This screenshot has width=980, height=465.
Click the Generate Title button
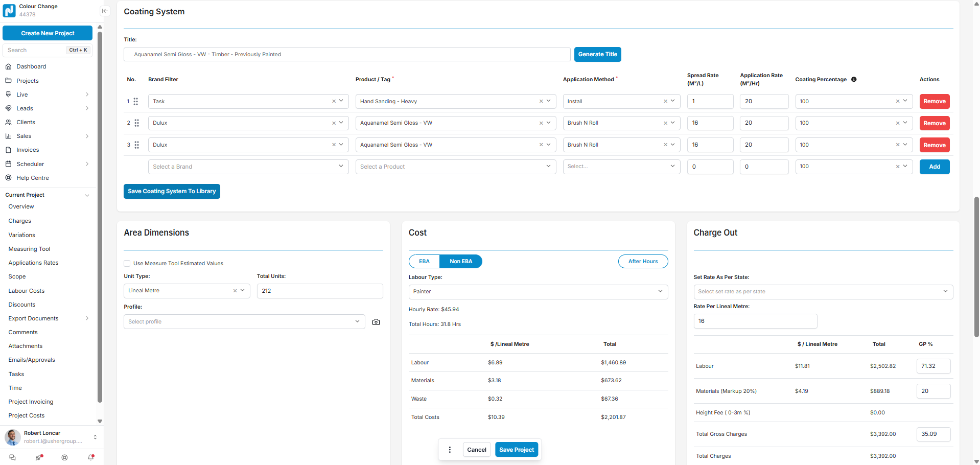pos(597,55)
